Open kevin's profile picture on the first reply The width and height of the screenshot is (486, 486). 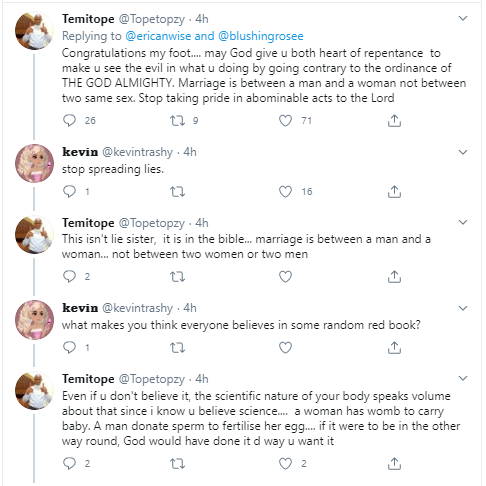34,163
